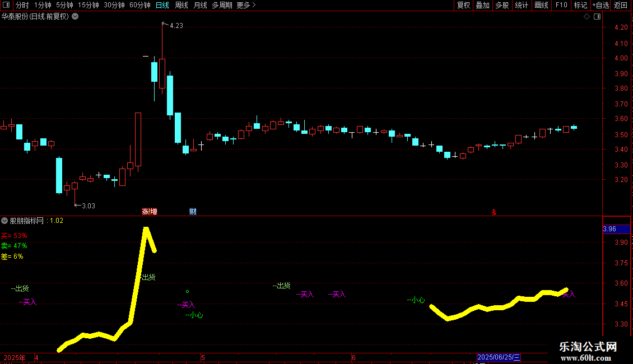Click the 卖= 47% indicator value
The width and height of the screenshot is (633, 364).
coord(14,246)
